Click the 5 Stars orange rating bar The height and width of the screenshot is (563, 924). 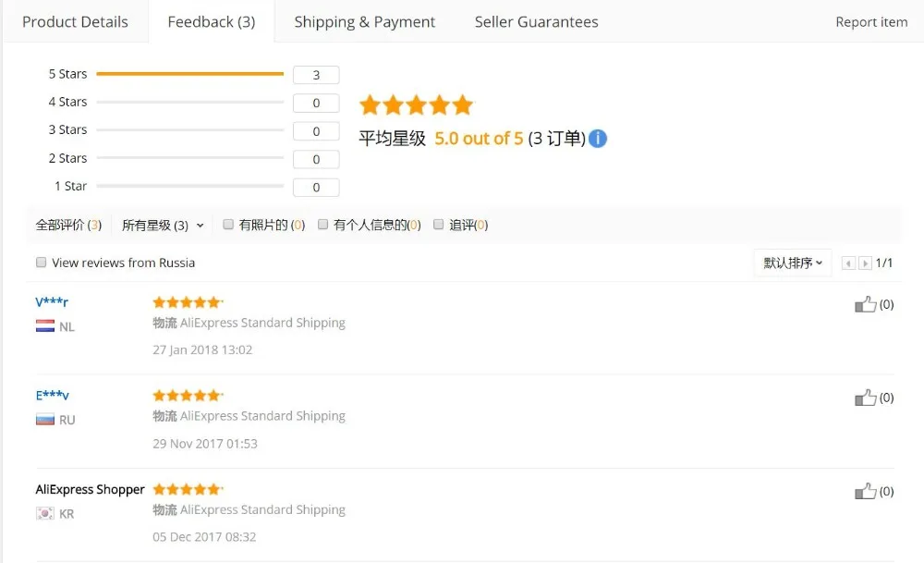[x=189, y=74]
